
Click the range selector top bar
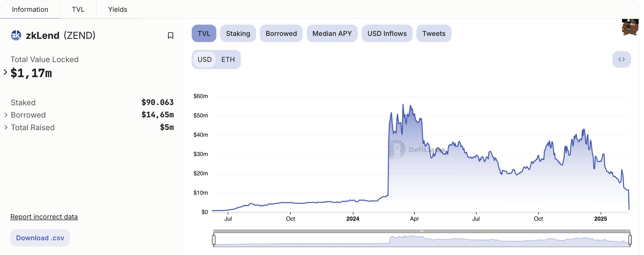click(422, 231)
